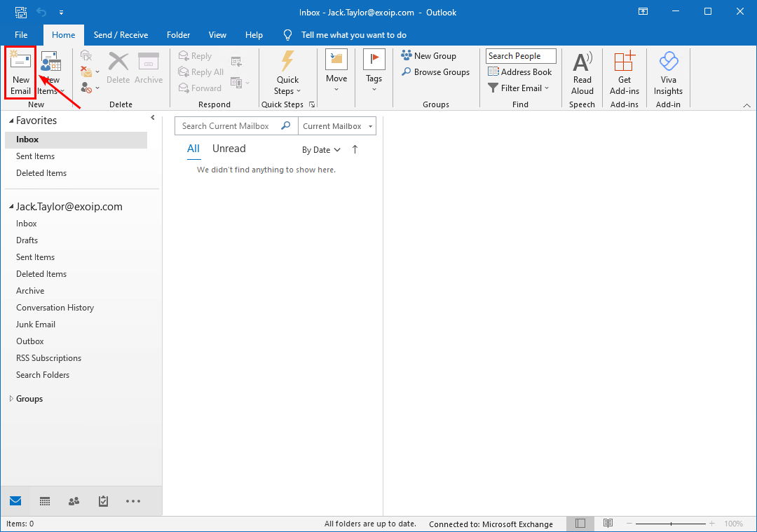Click the Meeting reply icon

(x=236, y=61)
